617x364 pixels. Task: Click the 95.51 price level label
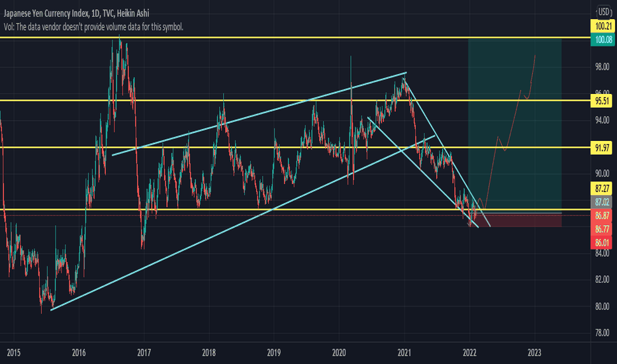pyautogui.click(x=602, y=101)
